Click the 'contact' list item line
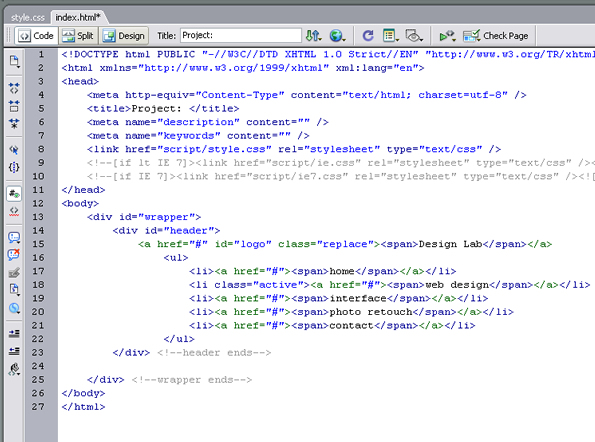This screenshot has height=442, width=595. click(x=332, y=326)
